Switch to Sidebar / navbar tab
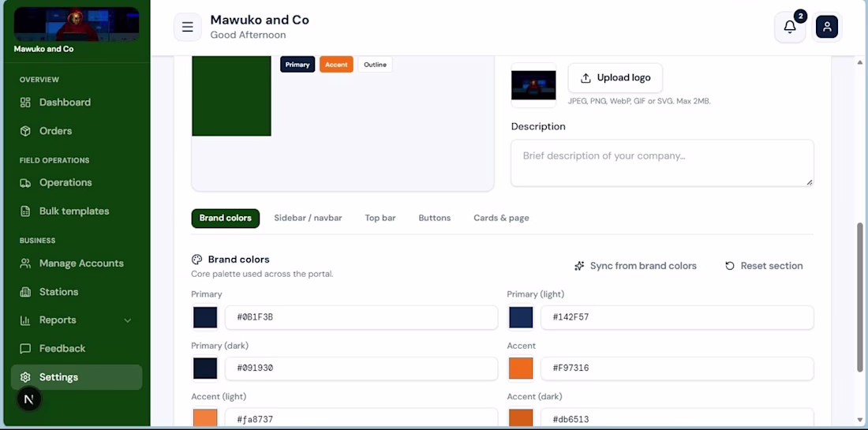 [x=308, y=218]
